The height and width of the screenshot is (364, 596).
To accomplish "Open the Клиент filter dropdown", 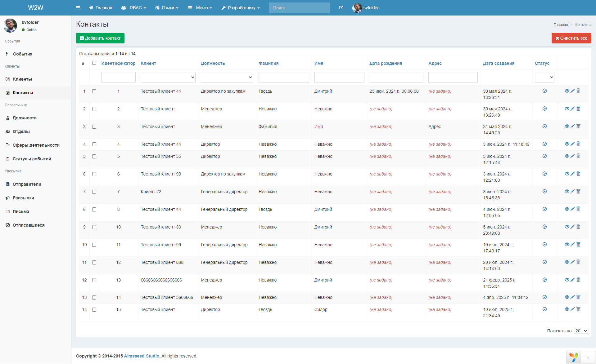I will [x=168, y=77].
